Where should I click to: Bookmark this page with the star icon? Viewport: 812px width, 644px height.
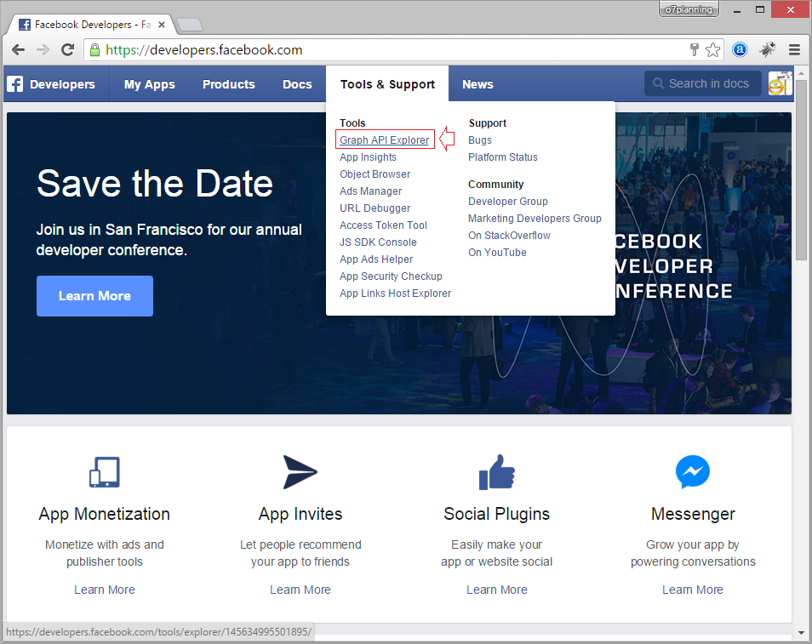pyautogui.click(x=713, y=49)
